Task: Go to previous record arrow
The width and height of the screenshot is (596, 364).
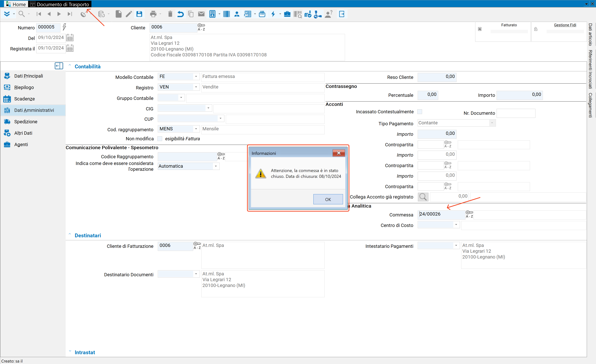Action: [49, 14]
